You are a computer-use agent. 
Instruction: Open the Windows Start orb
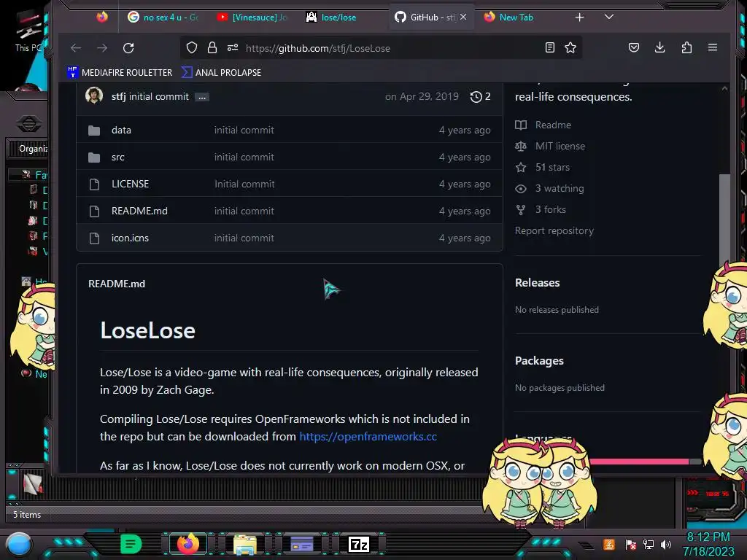pos(19,544)
